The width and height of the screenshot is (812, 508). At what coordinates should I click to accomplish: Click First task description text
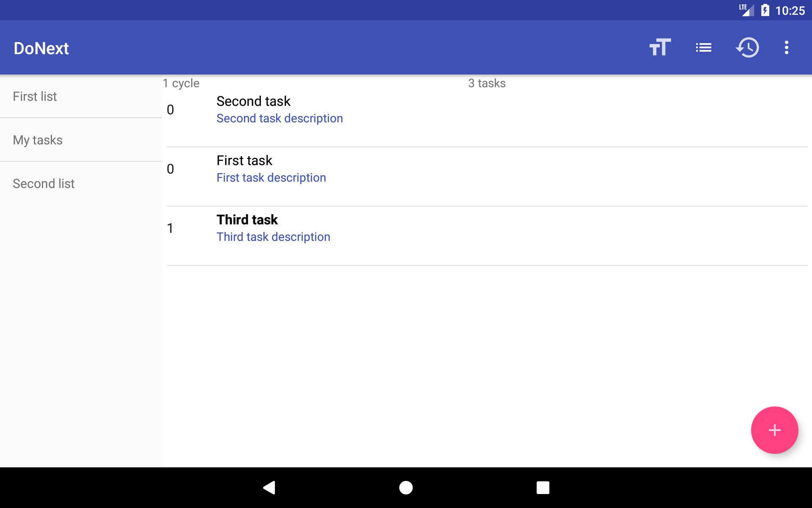pyautogui.click(x=271, y=178)
